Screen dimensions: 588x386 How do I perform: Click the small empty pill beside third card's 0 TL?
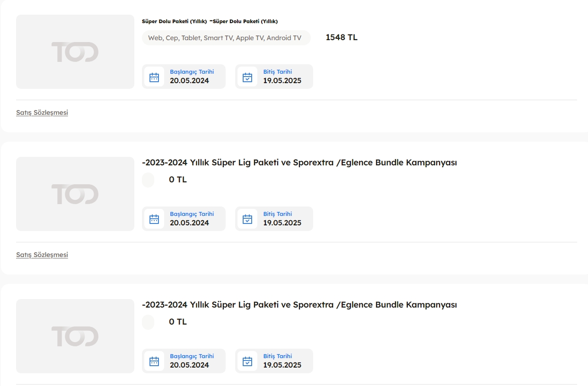coord(148,322)
